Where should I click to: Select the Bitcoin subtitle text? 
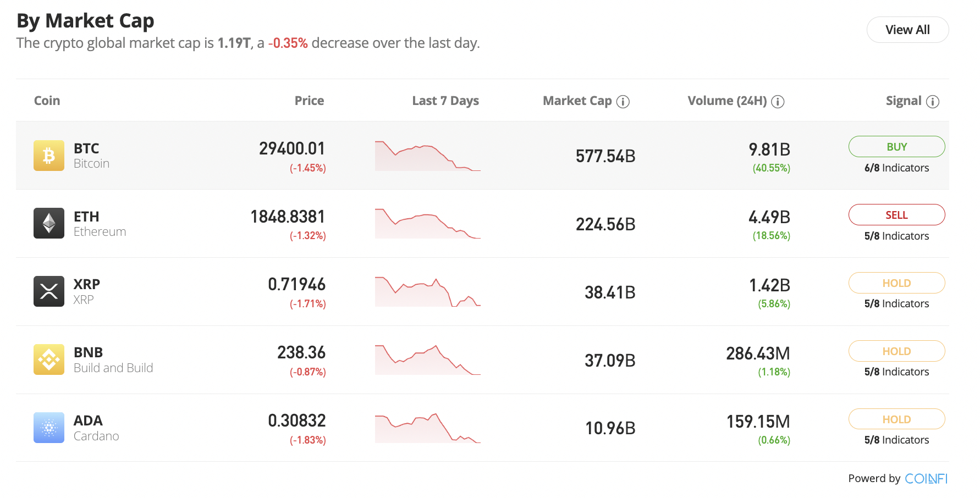pos(91,164)
